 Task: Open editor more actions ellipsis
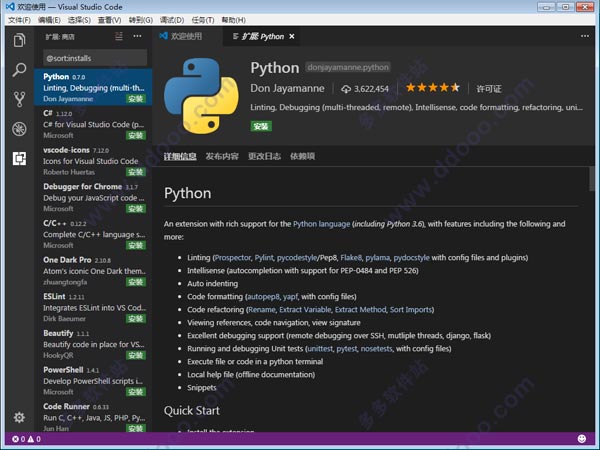585,36
